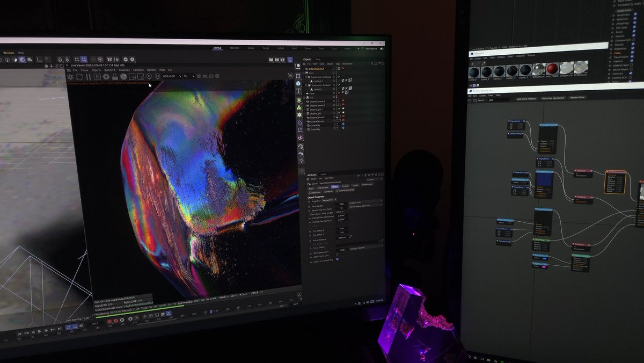Select the Text T tool in side palette
Screen dimensions: 644x363
[x=298, y=91]
